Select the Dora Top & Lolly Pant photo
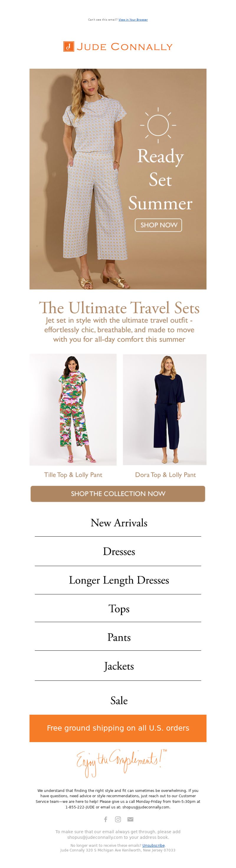This screenshot has width=236, height=868. click(x=165, y=410)
